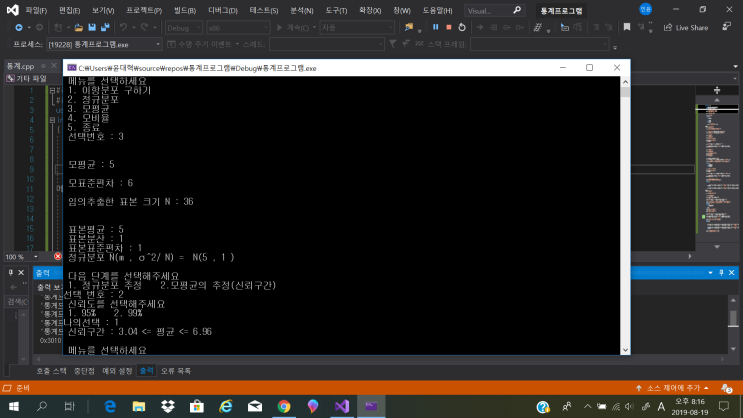The image size is (743, 418).
Task: Close the Output panel with its X
Action: [732, 273]
